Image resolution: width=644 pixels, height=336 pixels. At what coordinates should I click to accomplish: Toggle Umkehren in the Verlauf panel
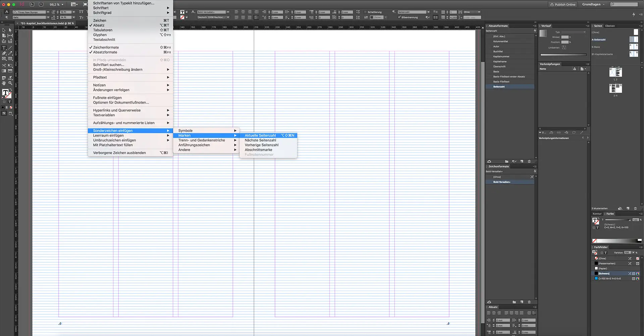[564, 47]
